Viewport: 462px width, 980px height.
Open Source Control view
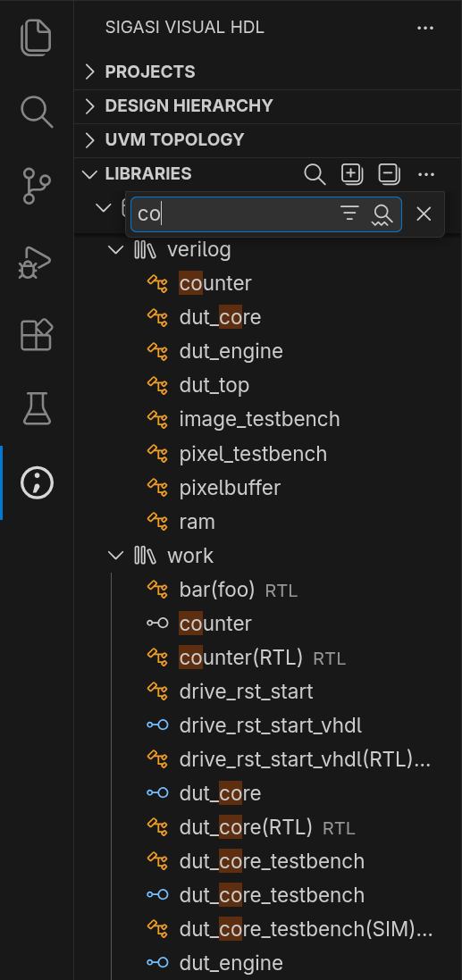tap(37, 186)
